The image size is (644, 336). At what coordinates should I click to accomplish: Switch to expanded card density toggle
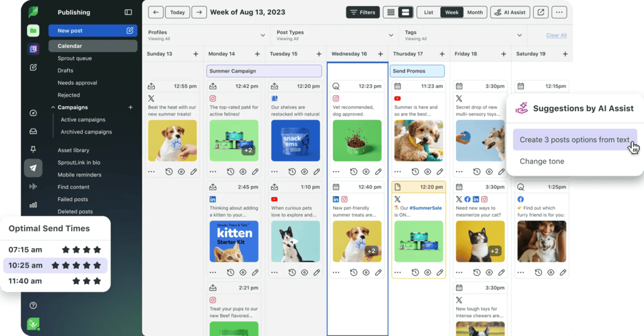coord(406,13)
